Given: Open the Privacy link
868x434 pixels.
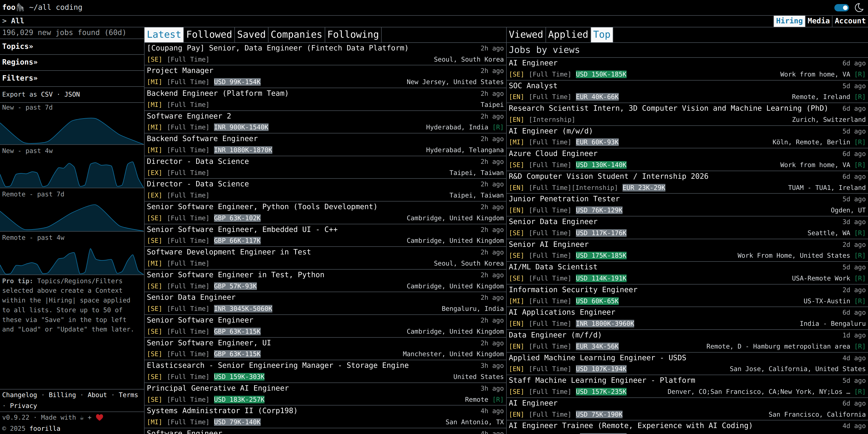Looking at the screenshot, I should tap(23, 406).
